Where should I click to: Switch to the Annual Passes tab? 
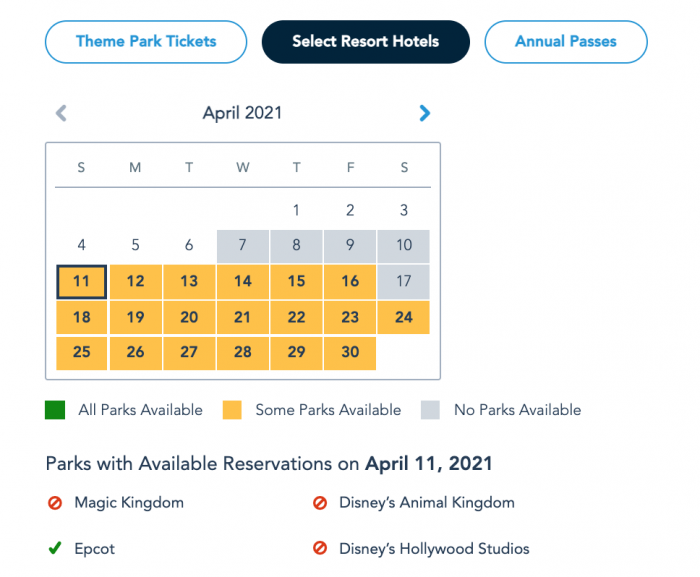tap(565, 42)
